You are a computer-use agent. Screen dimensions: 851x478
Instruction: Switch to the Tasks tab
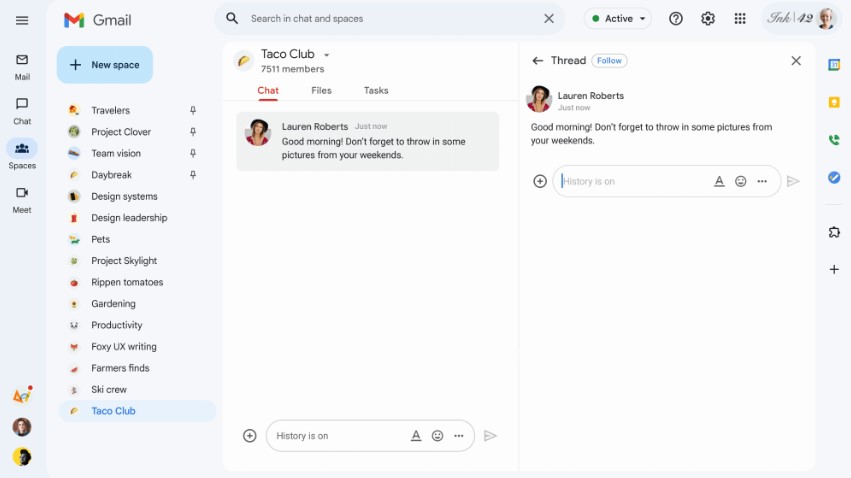pyautogui.click(x=376, y=91)
